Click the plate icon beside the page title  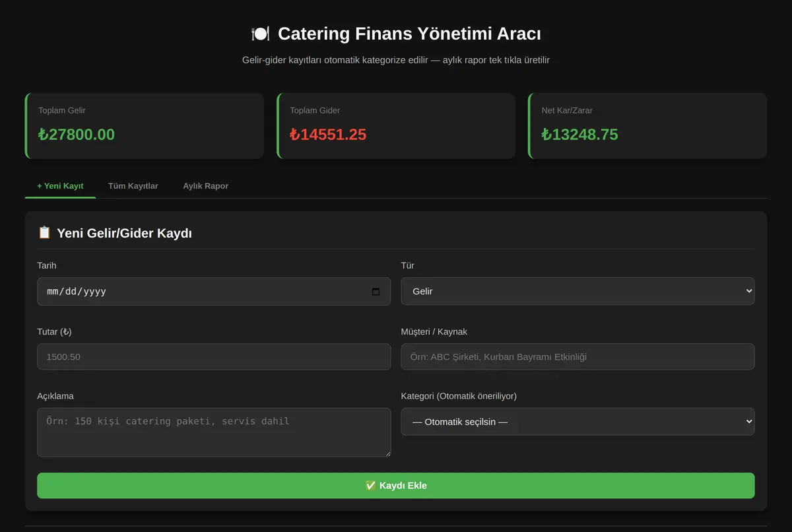260,34
